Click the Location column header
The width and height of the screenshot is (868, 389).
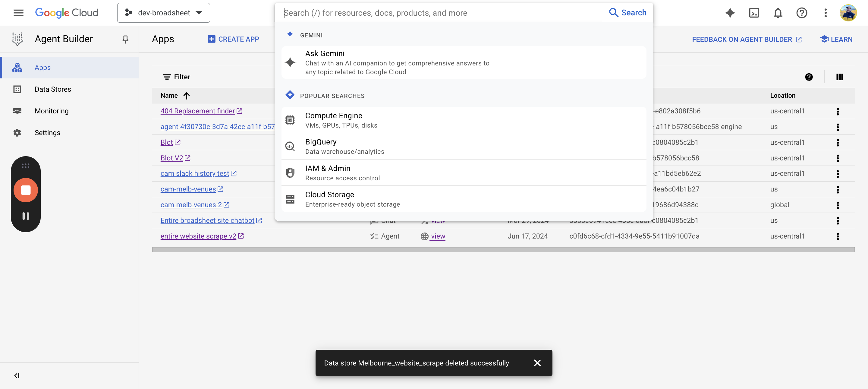(x=782, y=95)
